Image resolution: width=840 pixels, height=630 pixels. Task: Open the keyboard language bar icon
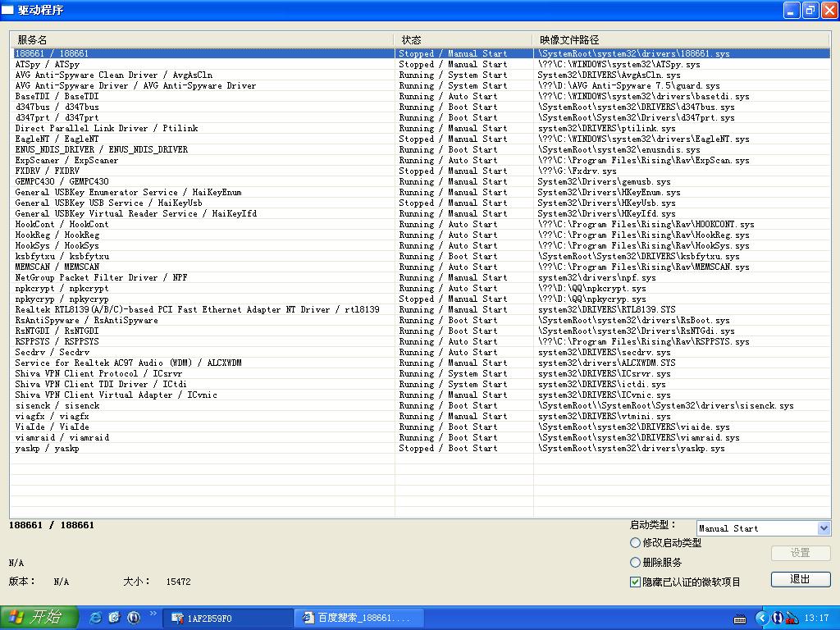point(740,618)
